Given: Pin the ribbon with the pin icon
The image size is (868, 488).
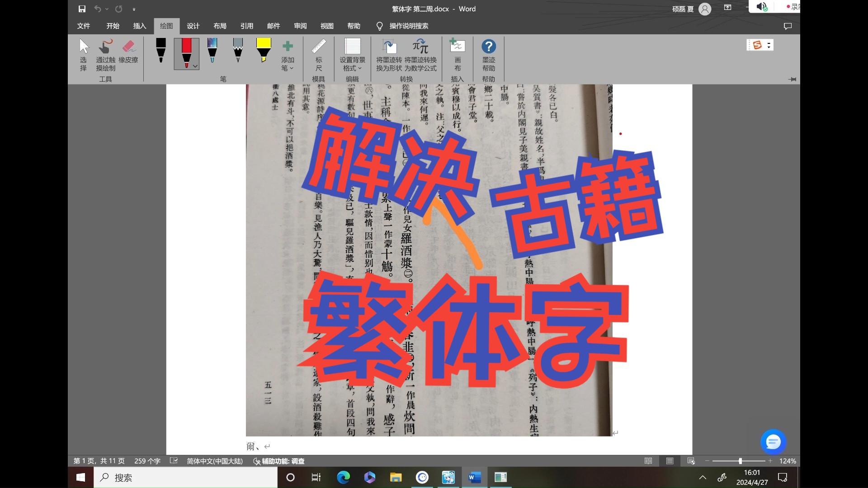Looking at the screenshot, I should 792,79.
